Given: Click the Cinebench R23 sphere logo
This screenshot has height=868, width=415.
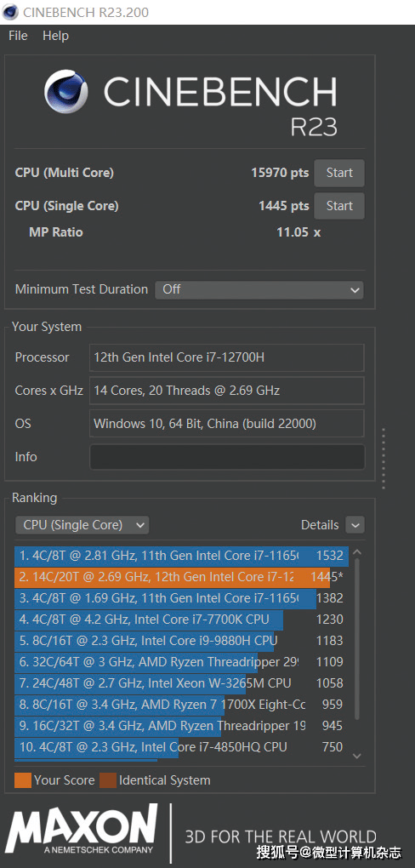Looking at the screenshot, I should coord(66,92).
